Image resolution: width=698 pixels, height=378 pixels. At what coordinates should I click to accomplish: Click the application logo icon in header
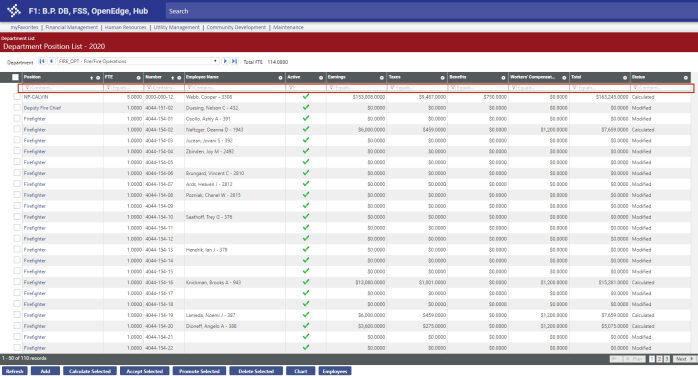(x=14, y=11)
